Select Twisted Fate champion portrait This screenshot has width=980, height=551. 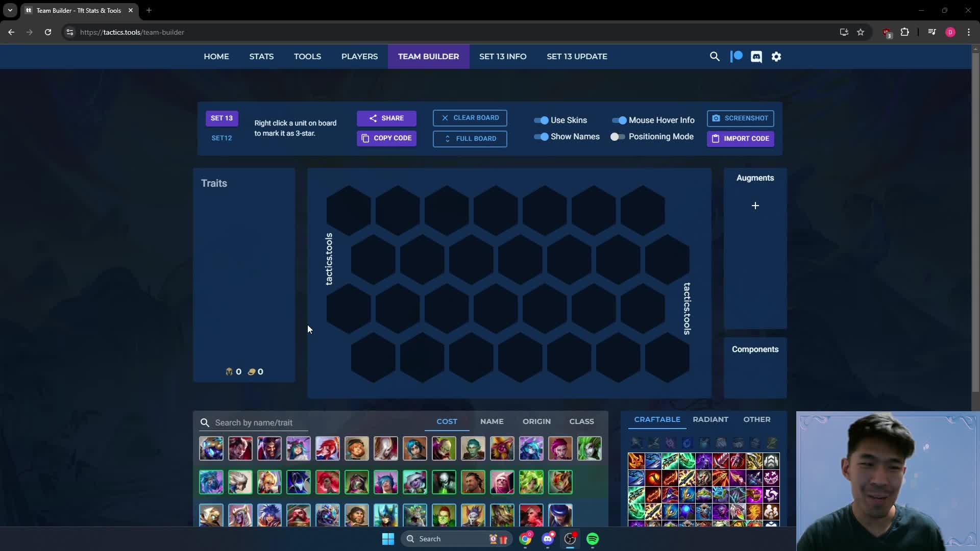560,515
